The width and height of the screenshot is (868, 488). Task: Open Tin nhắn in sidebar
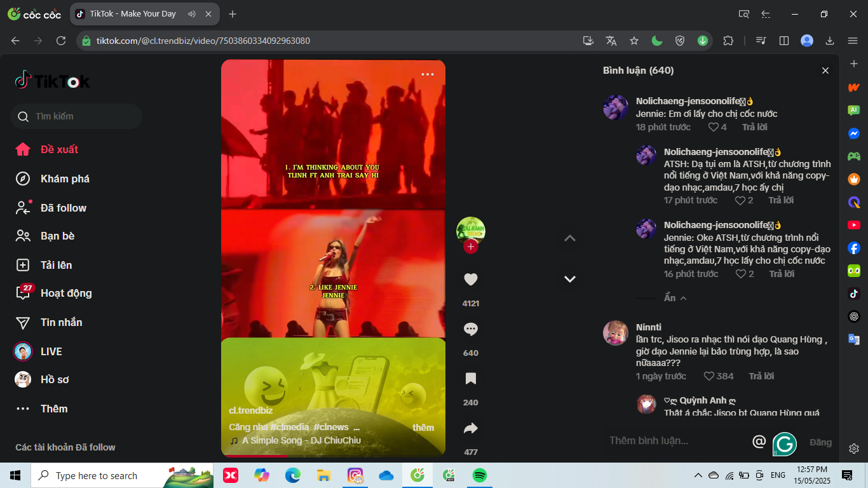61,322
